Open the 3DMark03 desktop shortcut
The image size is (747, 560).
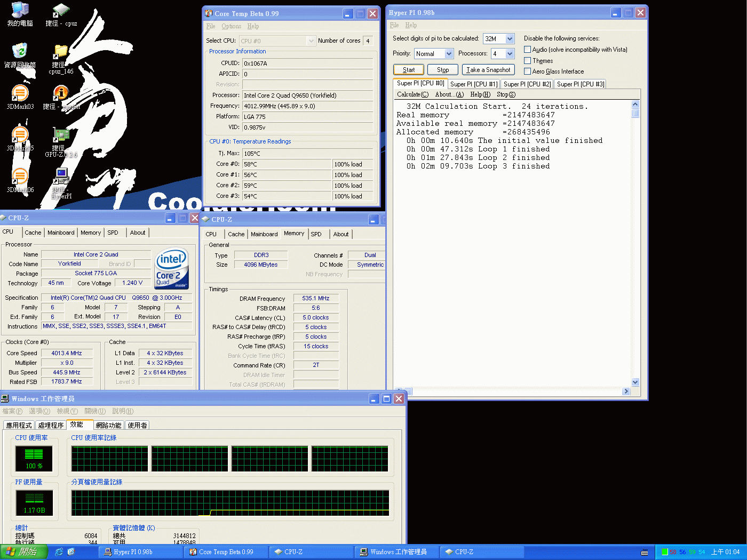(20, 94)
